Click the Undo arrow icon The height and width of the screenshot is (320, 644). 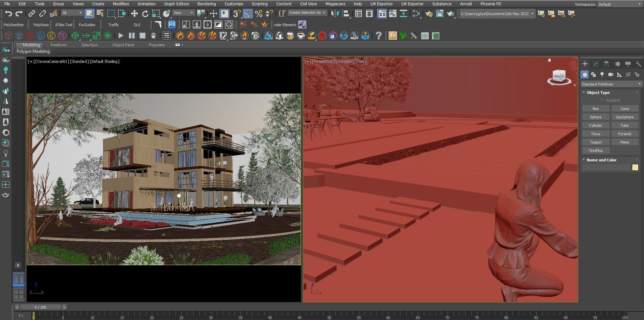tap(8, 13)
